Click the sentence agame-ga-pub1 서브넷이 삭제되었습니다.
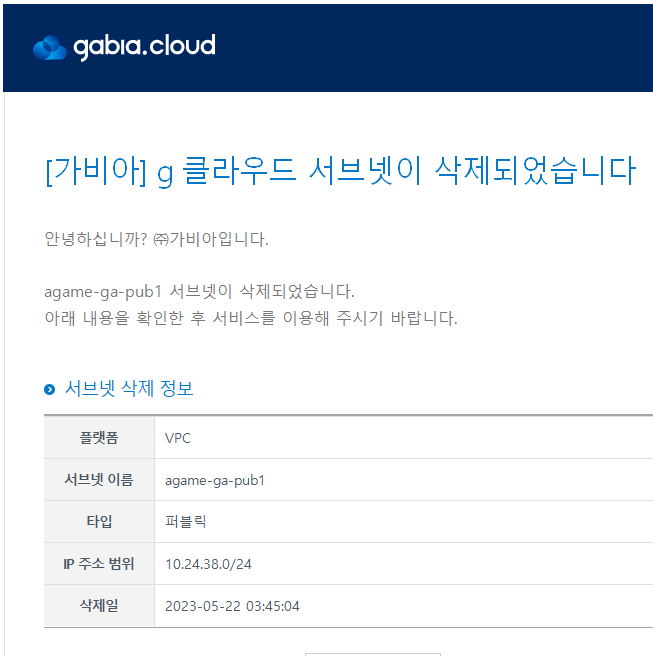The image size is (653, 656). pyautogui.click(x=199, y=292)
